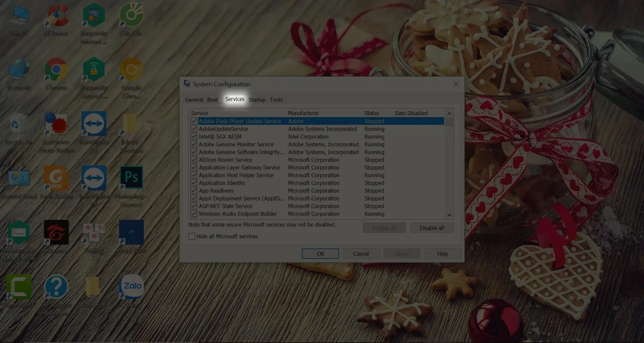Select Kaspersky Secure Connection icon
The image size is (644, 343).
pyautogui.click(x=94, y=78)
